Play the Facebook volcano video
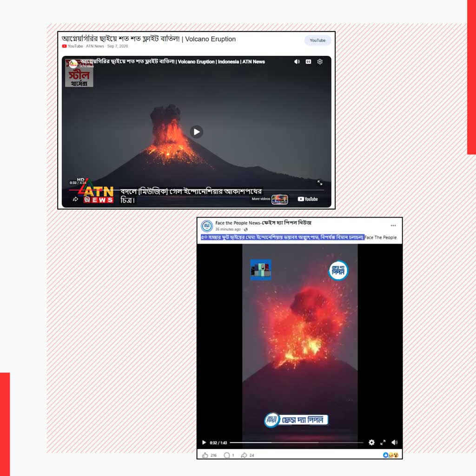The image size is (476, 476). click(204, 443)
